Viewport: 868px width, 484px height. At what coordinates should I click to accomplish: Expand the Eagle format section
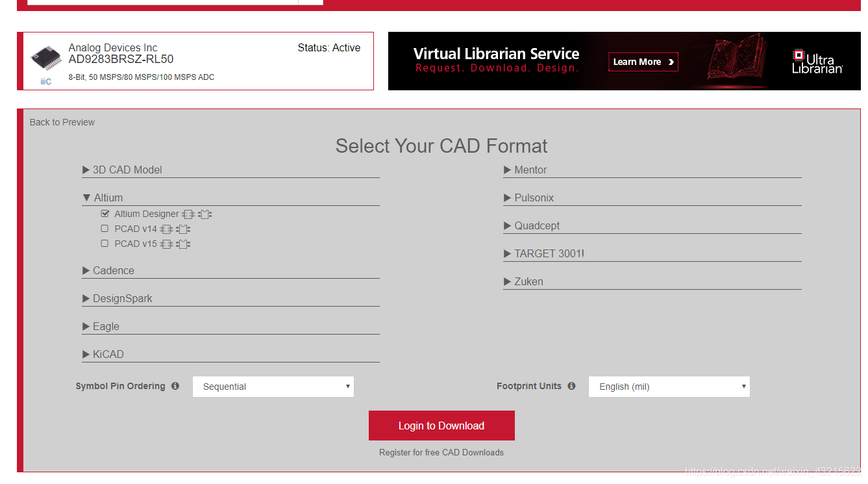click(230, 326)
